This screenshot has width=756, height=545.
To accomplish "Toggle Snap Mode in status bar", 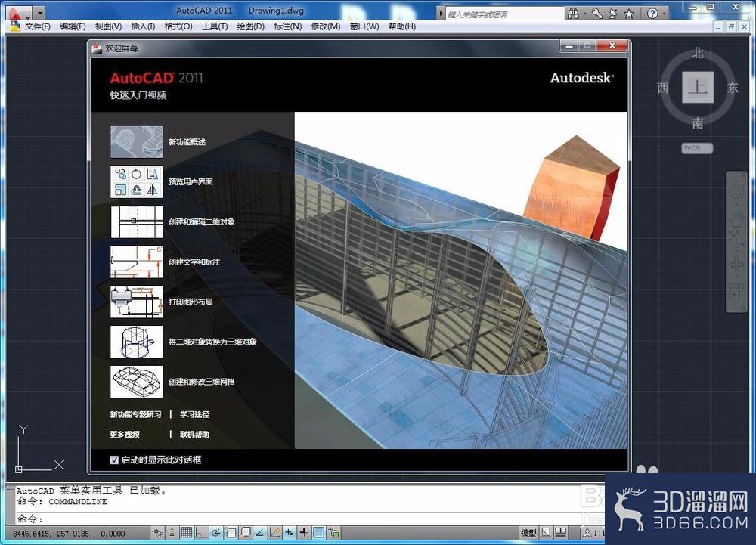I will [x=172, y=532].
